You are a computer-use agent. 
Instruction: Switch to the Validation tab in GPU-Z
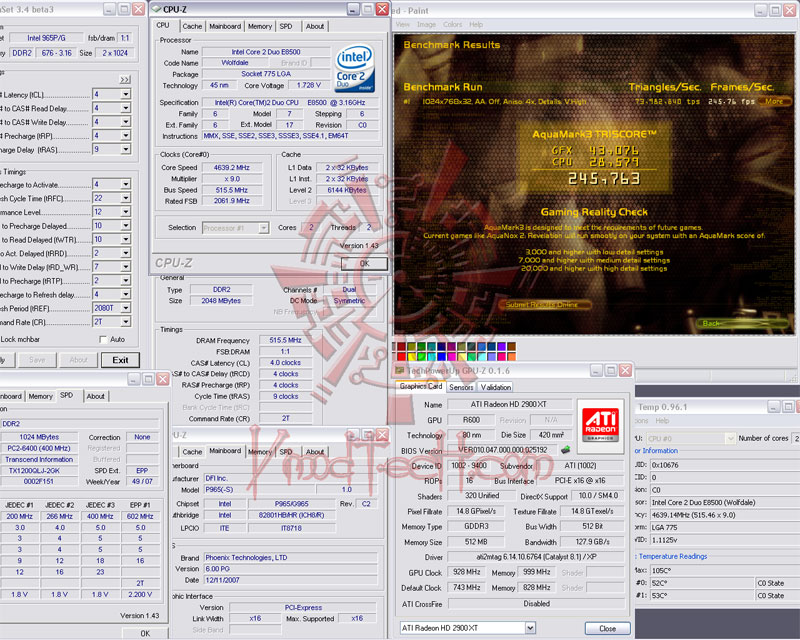coord(495,387)
